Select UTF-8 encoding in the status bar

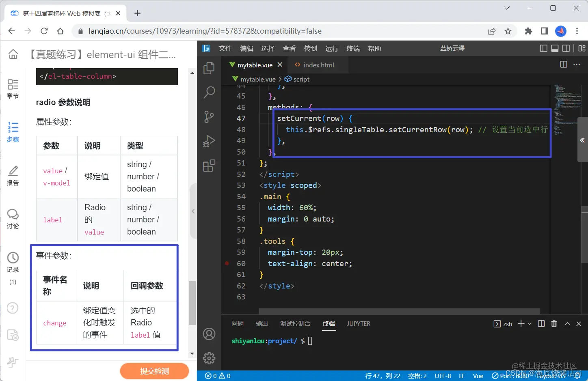pyautogui.click(x=443, y=376)
